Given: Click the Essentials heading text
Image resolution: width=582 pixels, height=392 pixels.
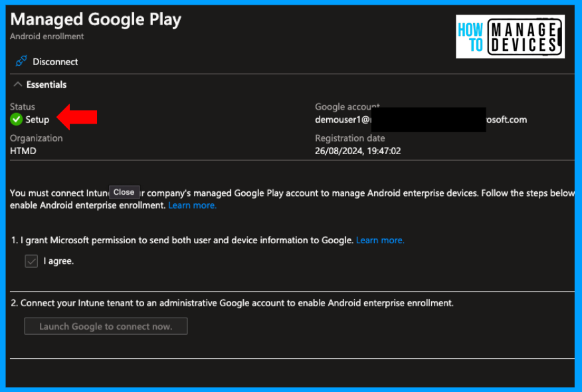Looking at the screenshot, I should pyautogui.click(x=47, y=84).
